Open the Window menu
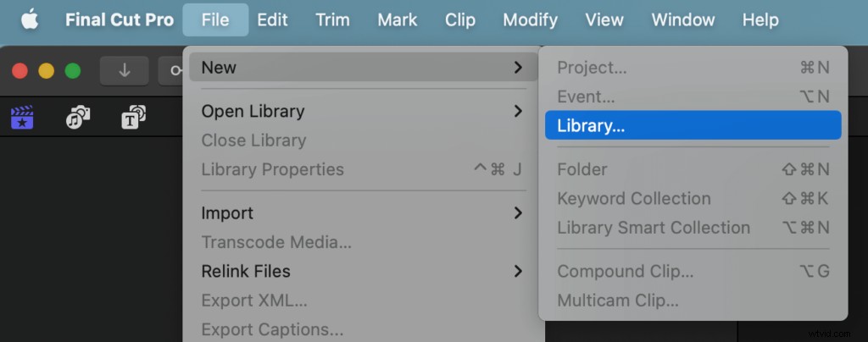Image resolution: width=868 pixels, height=342 pixels. (x=683, y=19)
